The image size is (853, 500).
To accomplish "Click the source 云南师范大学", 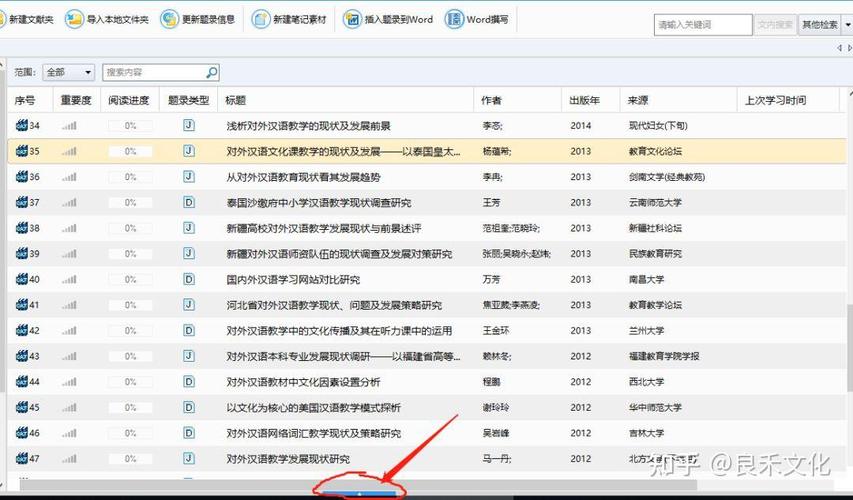I will pyautogui.click(x=655, y=202).
